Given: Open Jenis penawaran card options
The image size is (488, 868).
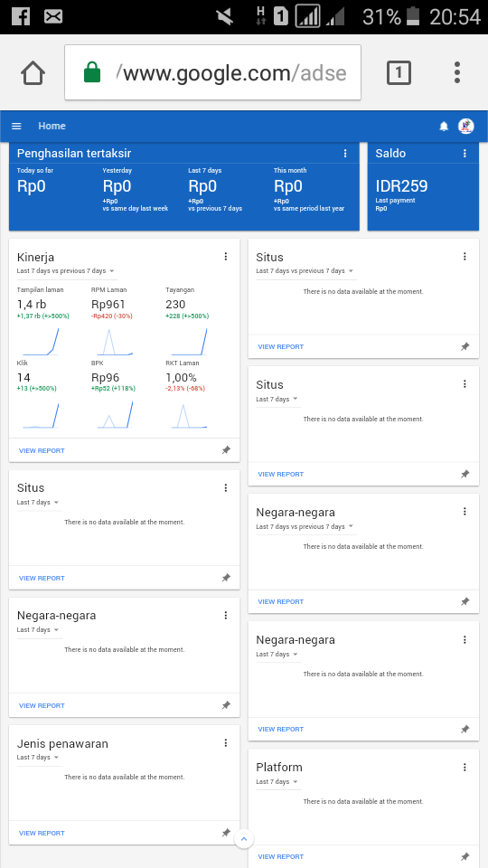Looking at the screenshot, I should 226,743.
